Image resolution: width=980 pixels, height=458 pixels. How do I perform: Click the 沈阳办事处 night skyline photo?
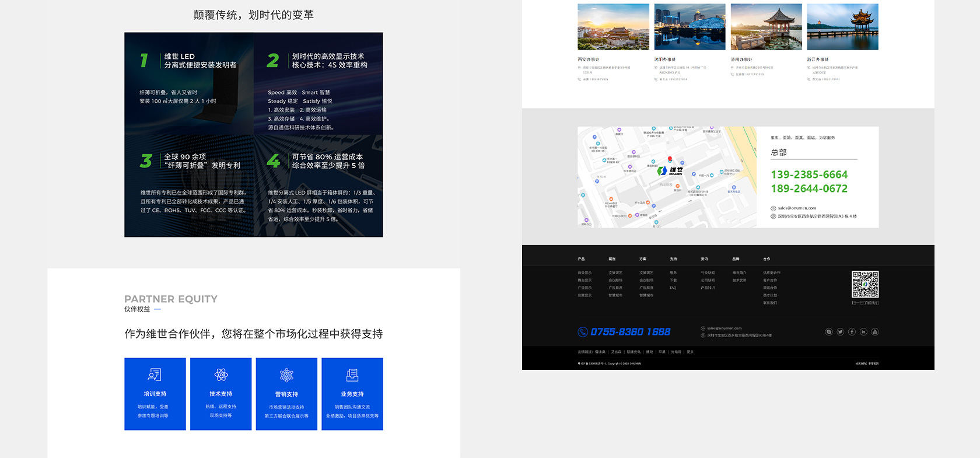click(690, 27)
